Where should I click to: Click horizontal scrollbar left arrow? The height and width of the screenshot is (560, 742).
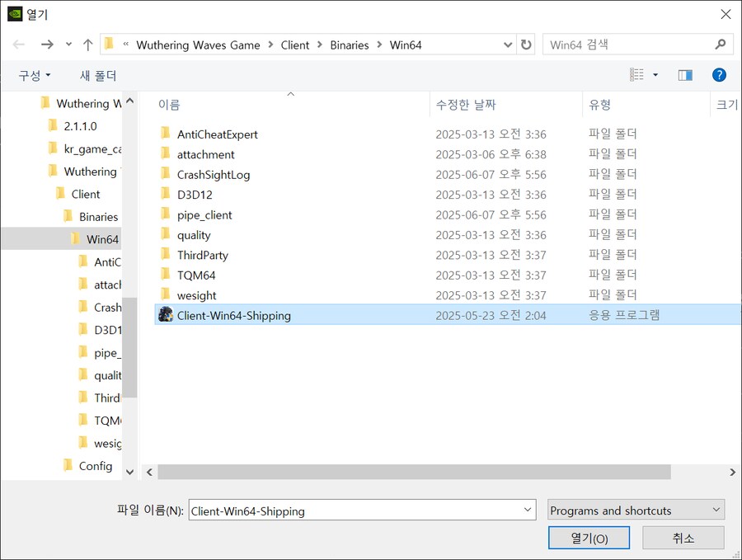[149, 472]
